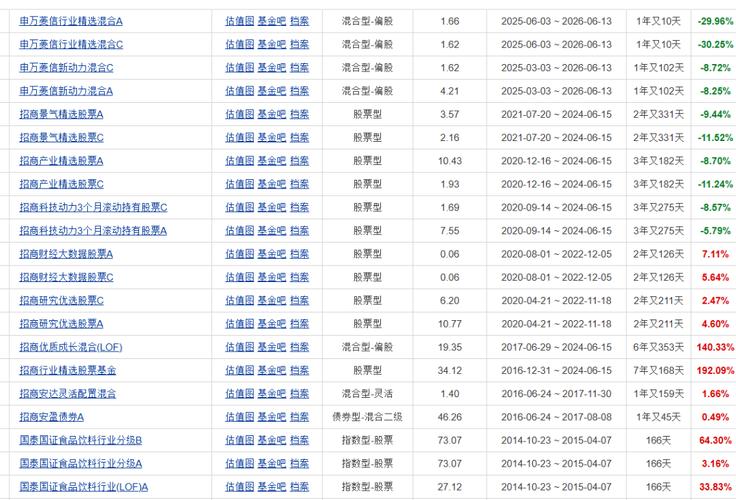Open 基金吧 for 招商产业精选股票C
The image size is (736, 500).
tap(272, 184)
